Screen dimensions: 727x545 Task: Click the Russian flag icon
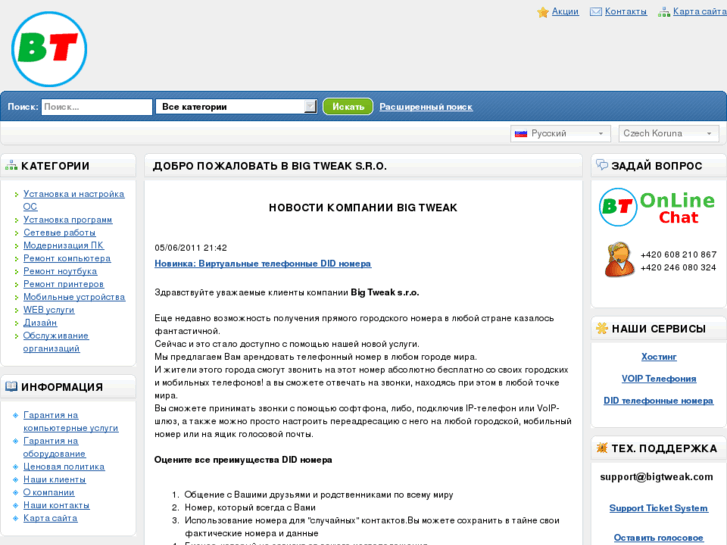click(x=521, y=134)
